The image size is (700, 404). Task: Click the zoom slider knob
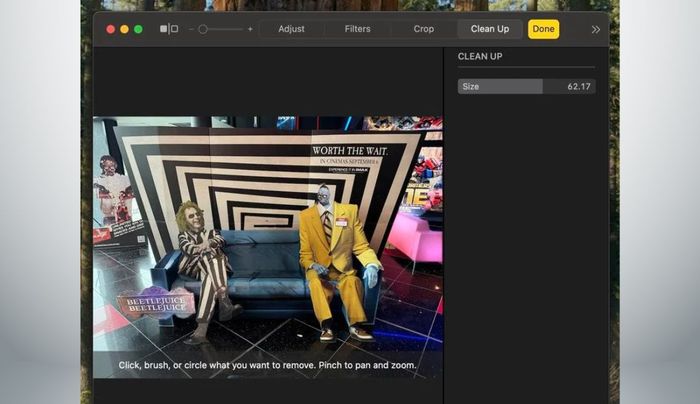tap(203, 29)
